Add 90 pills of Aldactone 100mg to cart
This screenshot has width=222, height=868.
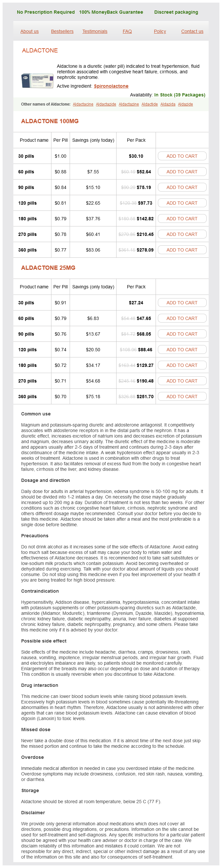pos(182,187)
